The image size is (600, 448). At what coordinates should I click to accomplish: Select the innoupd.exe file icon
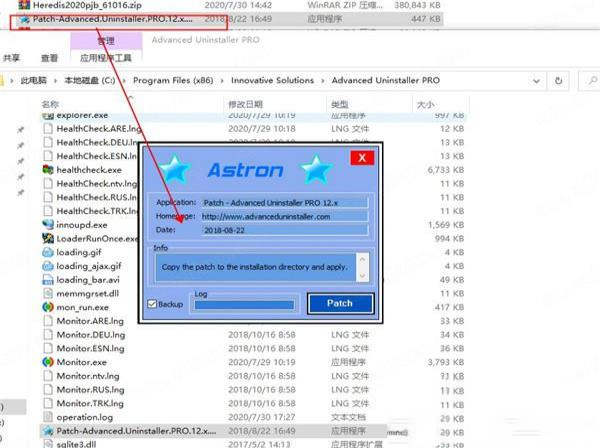(x=47, y=225)
